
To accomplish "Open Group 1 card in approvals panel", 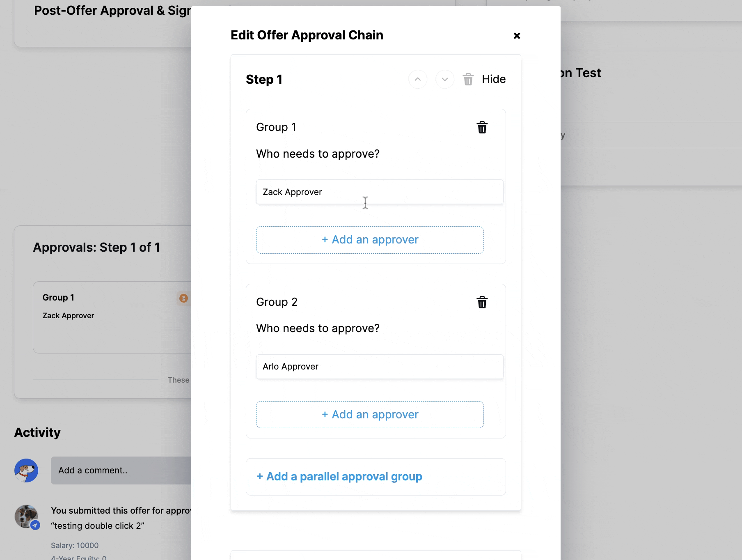I will click(x=112, y=317).
